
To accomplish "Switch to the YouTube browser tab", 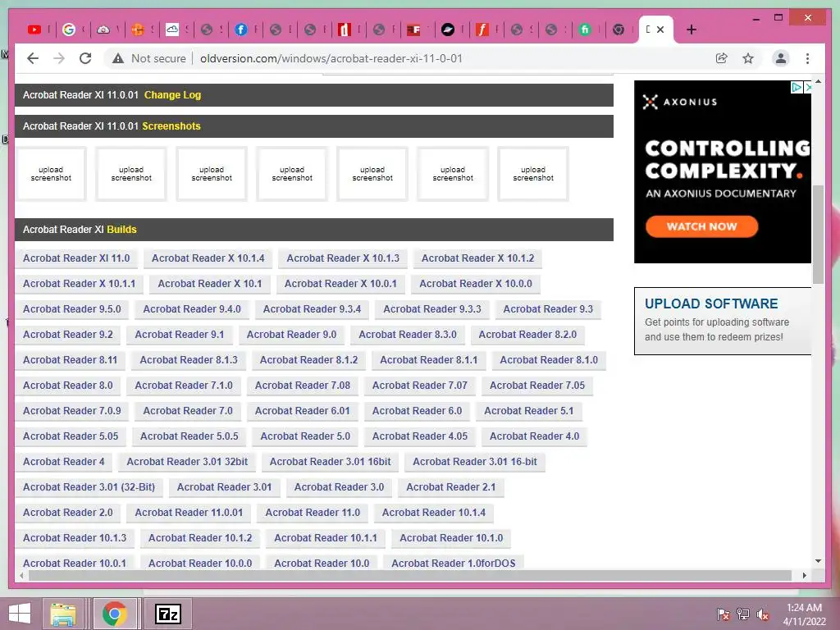I will (34, 30).
